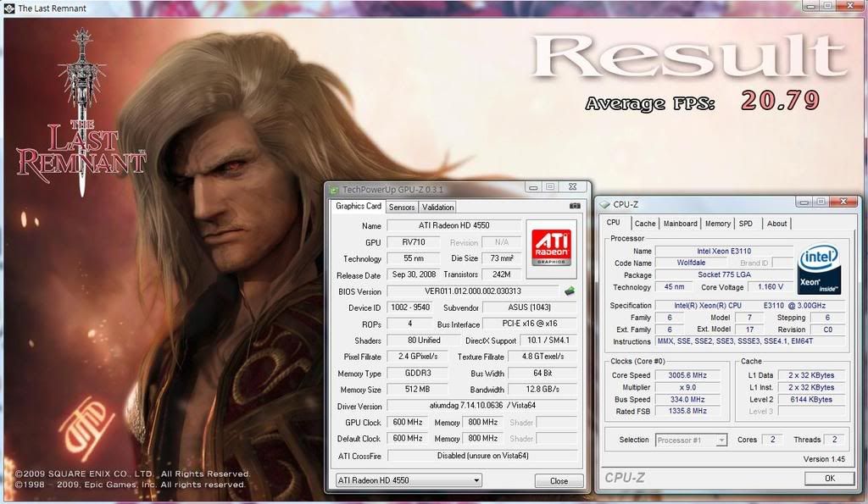Screen dimensions: 868x504
Task: Expand the Processor #1 selection dropdown
Action: 691,440
